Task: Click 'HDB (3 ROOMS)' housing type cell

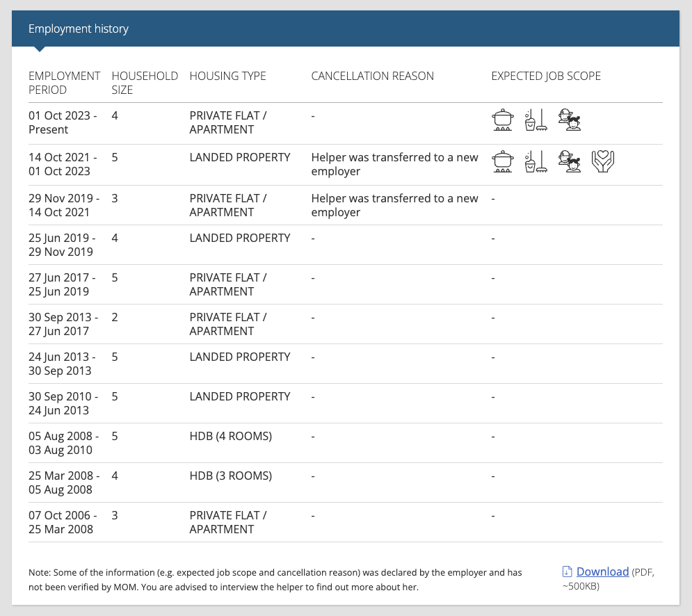Action: [x=231, y=476]
